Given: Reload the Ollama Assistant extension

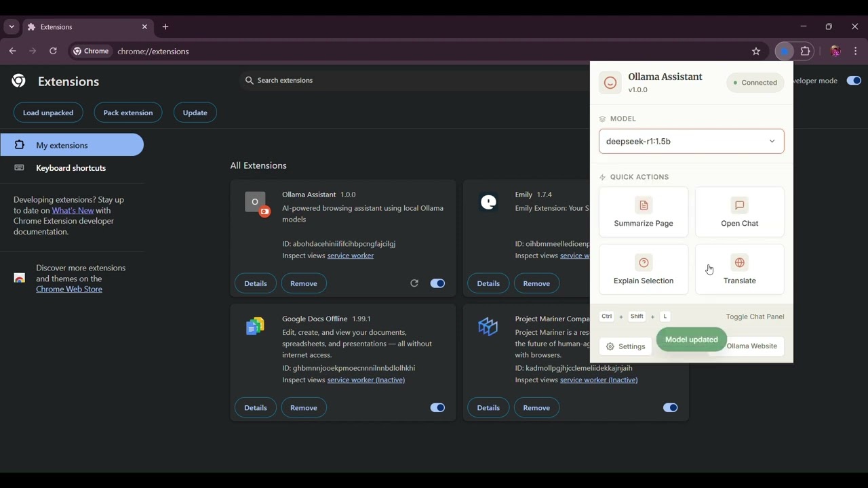Looking at the screenshot, I should pos(414,283).
